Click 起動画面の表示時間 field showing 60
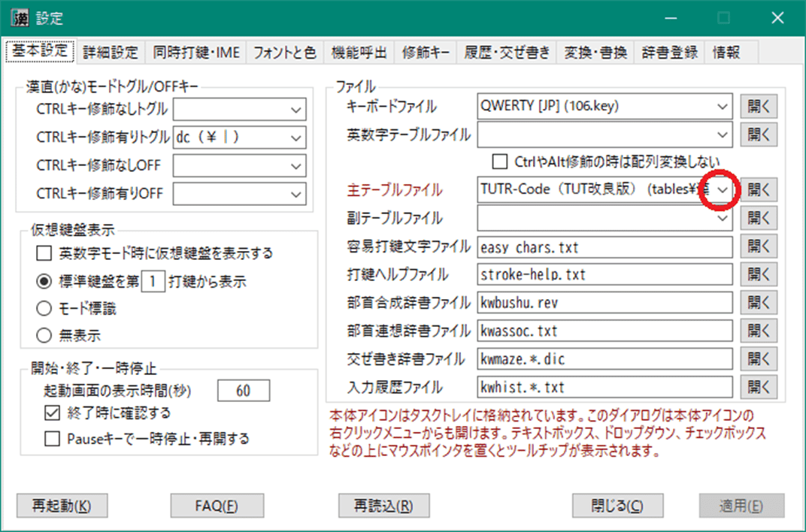 click(x=244, y=391)
